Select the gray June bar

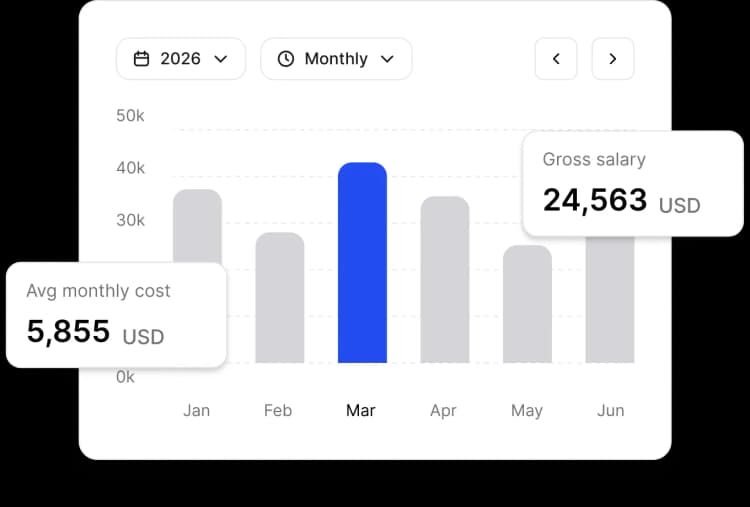[610, 300]
